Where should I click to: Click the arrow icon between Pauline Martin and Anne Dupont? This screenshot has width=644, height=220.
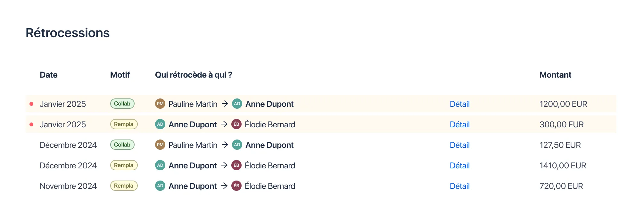point(224,104)
